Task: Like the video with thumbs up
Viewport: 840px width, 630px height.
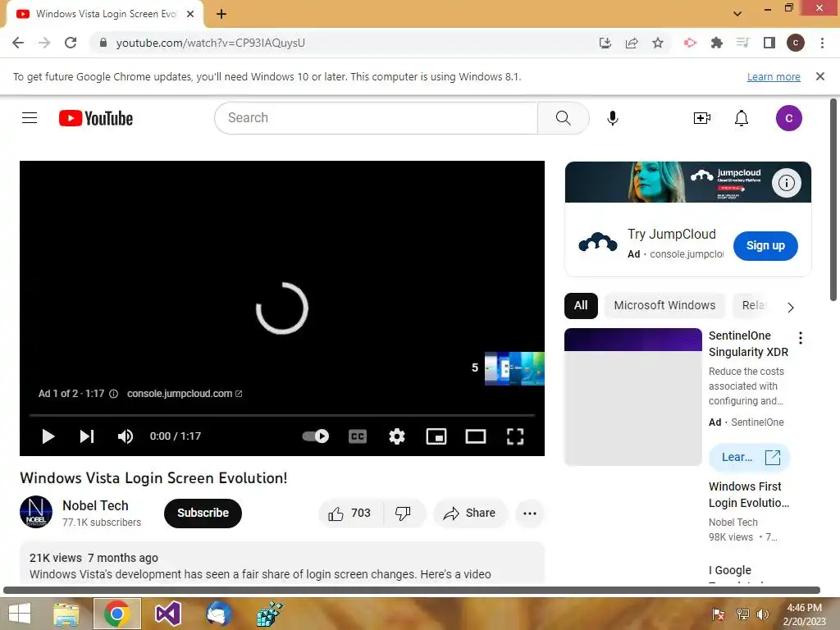Action: pos(350,514)
